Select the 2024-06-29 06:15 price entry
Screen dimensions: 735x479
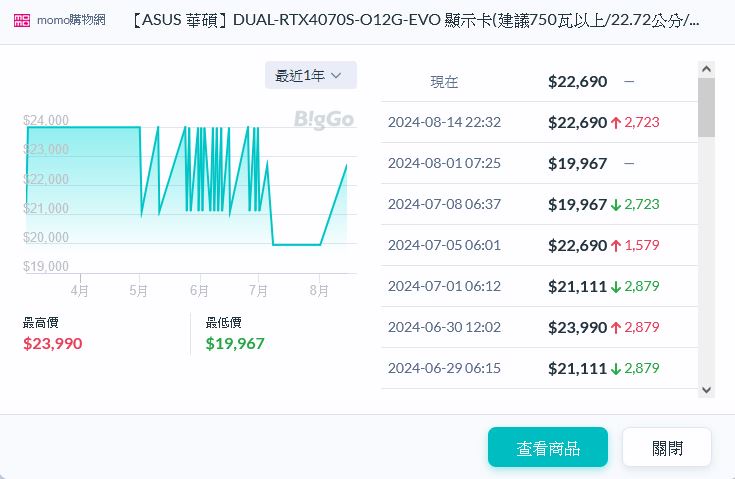[444, 368]
